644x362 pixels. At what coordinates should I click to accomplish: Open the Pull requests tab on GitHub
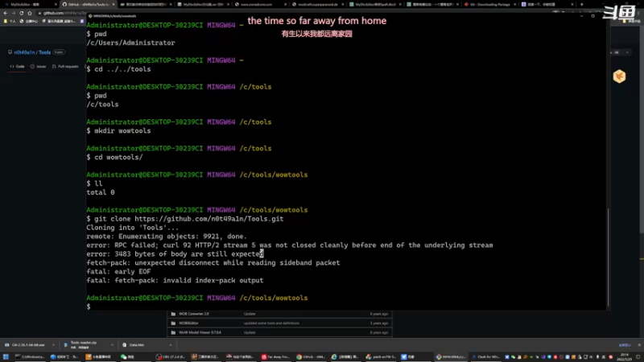pos(65,67)
